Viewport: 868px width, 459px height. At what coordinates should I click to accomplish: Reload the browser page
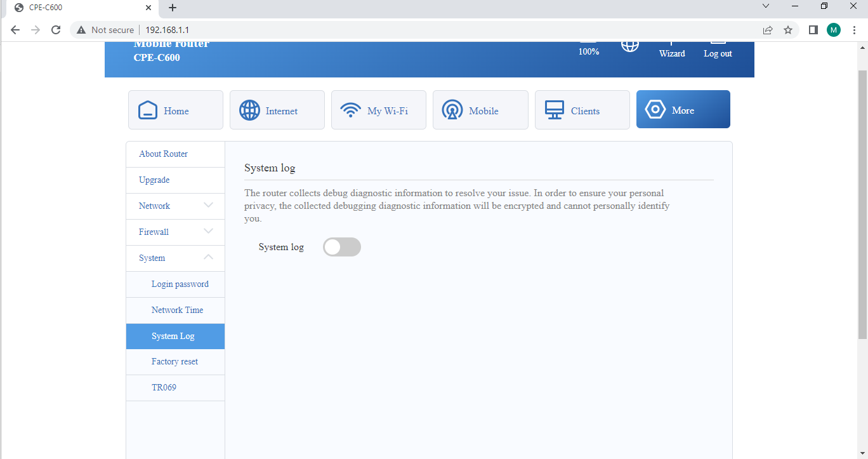coord(56,30)
